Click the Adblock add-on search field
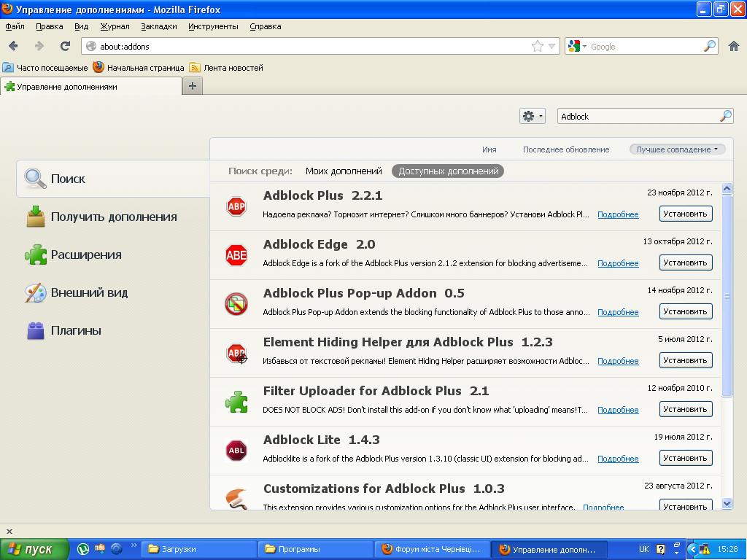747x560 pixels. point(638,116)
